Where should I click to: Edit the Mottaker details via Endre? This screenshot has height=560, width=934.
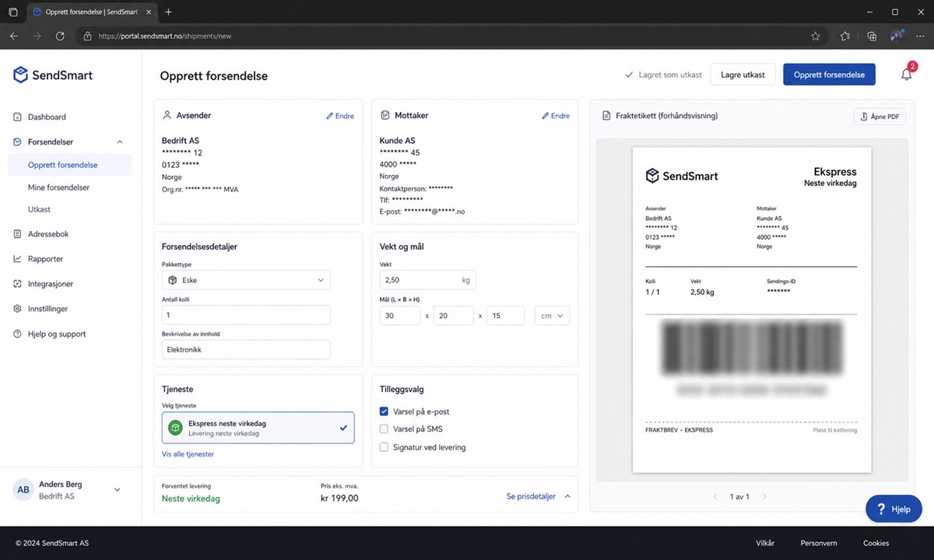pyautogui.click(x=555, y=116)
